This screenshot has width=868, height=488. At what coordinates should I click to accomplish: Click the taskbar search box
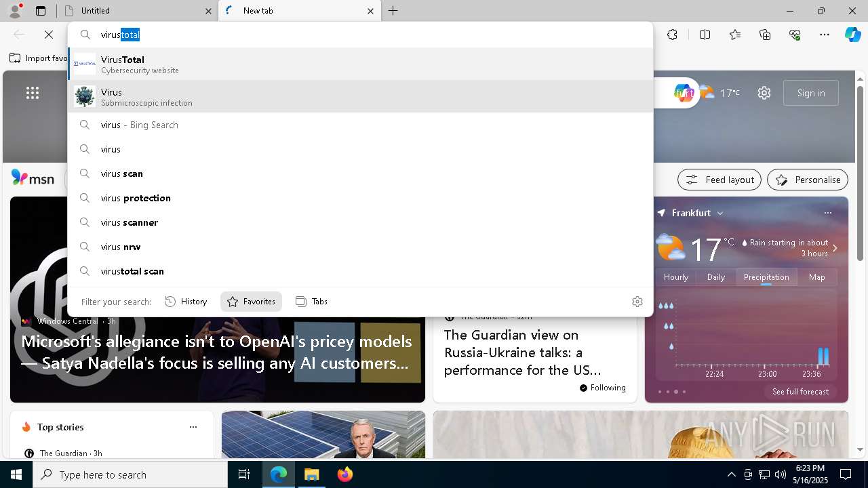click(130, 474)
